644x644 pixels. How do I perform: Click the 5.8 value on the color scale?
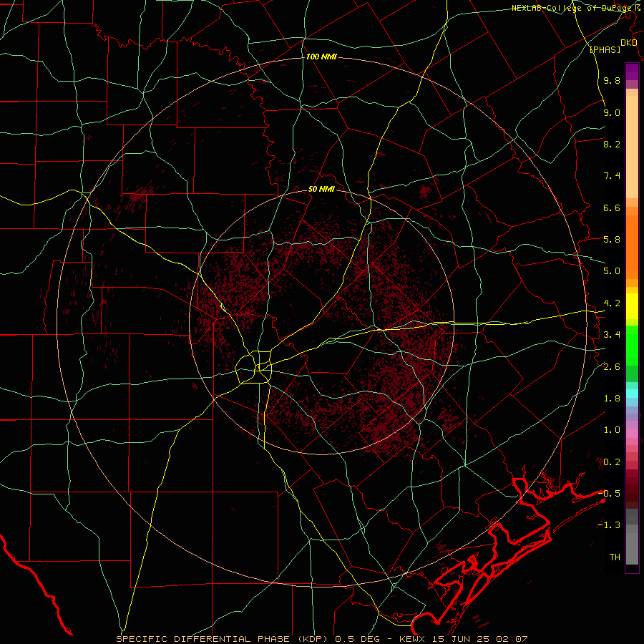click(612, 240)
